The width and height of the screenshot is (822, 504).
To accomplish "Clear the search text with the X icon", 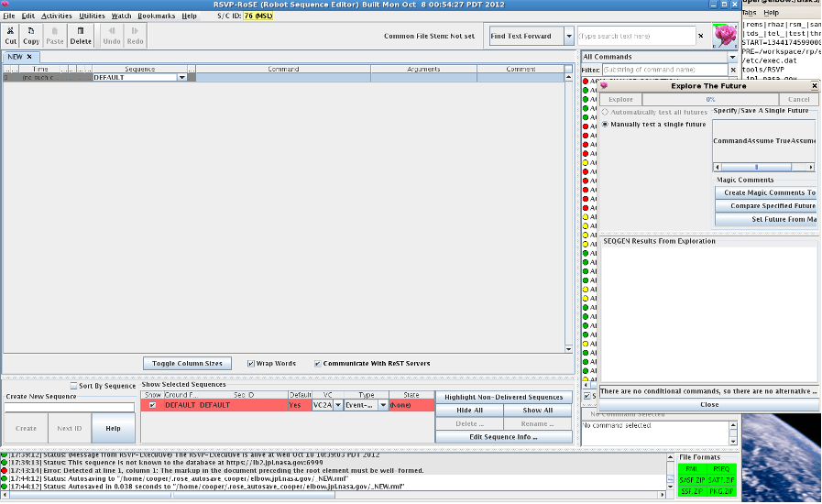I will coord(701,37).
